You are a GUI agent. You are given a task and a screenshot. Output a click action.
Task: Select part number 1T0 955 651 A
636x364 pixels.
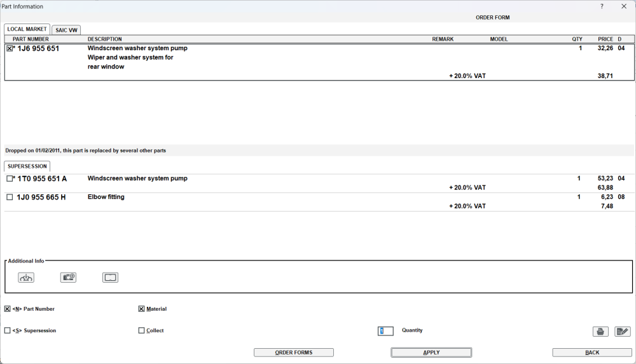[42, 179]
